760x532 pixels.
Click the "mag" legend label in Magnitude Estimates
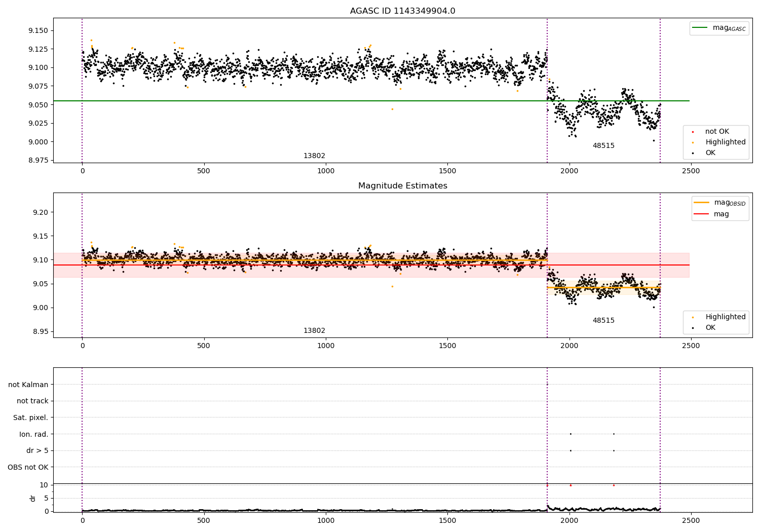click(721, 214)
